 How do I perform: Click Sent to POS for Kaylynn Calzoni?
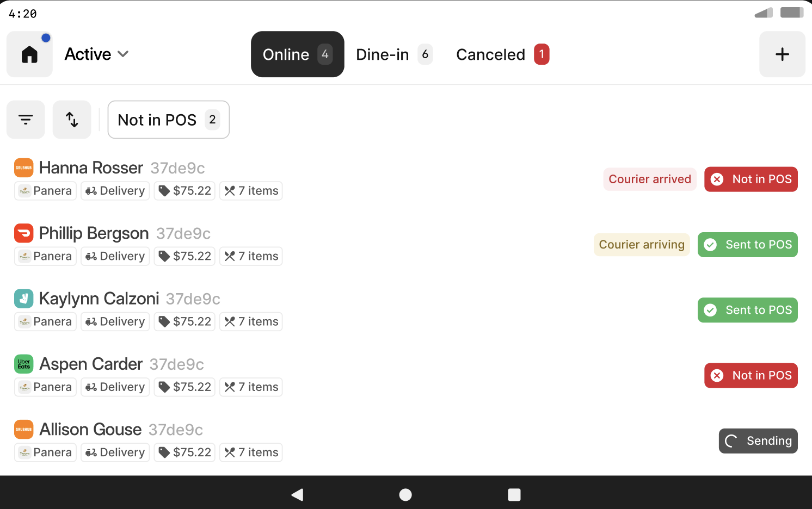(x=748, y=309)
